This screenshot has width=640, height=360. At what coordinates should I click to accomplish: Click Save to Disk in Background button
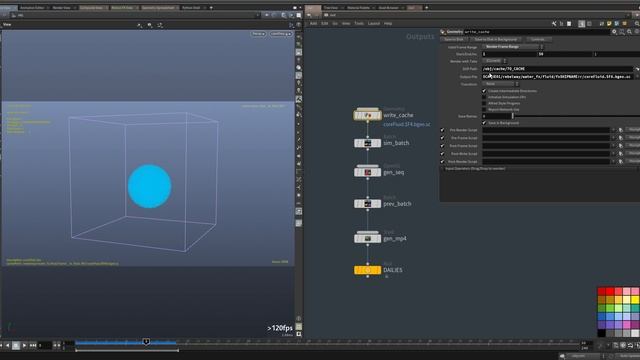click(x=496, y=39)
